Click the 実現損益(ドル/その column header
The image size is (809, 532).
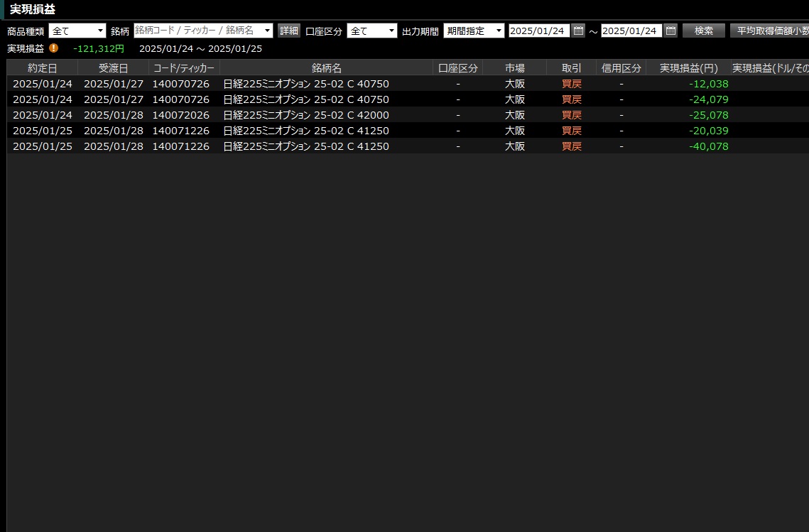[x=771, y=68]
